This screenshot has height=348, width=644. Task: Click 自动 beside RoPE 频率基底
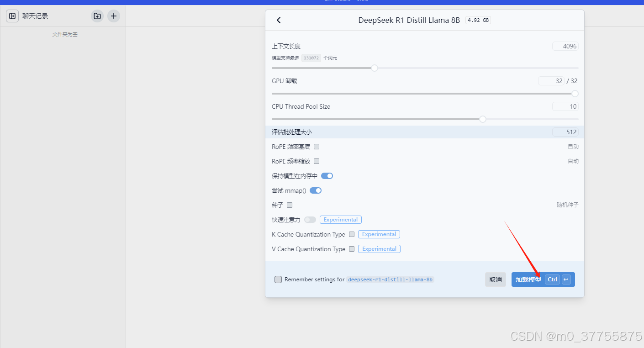(573, 147)
